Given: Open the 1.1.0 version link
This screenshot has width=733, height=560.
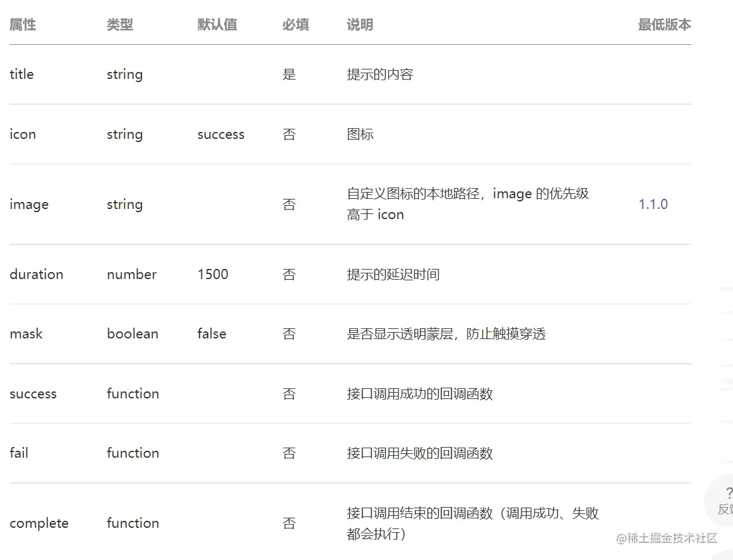Looking at the screenshot, I should (x=653, y=204).
